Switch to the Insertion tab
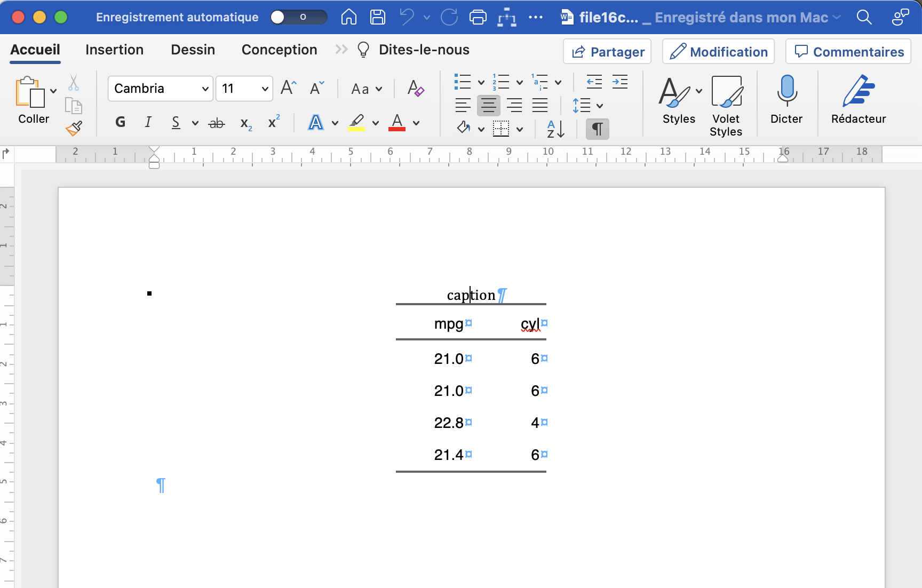 pos(114,50)
